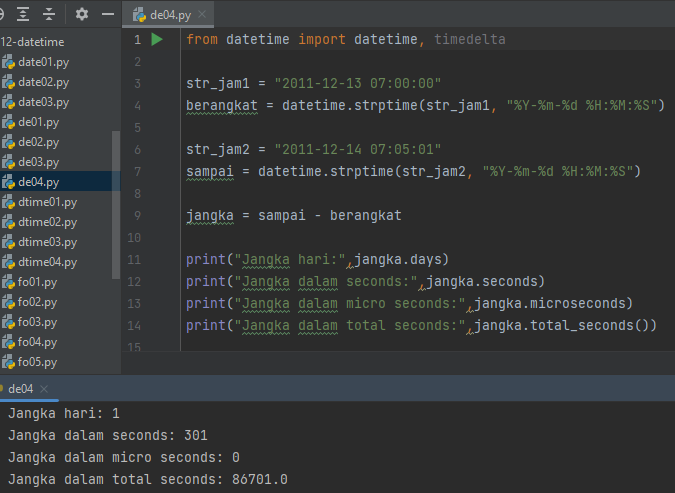Viewport: 675px width, 493px height.
Task: Open fo03.py from file list
Action: 37,322
